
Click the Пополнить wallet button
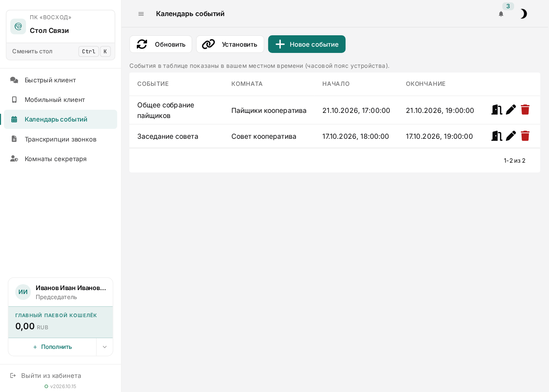click(x=52, y=347)
